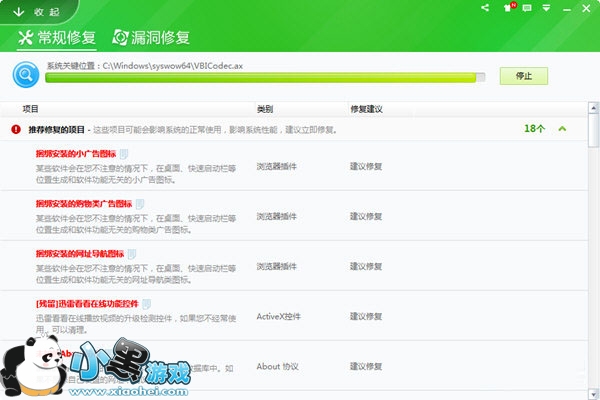This screenshot has width=600, height=400.
Task: Click 建议修复 in 迅雷看看 row
Action: (x=366, y=317)
